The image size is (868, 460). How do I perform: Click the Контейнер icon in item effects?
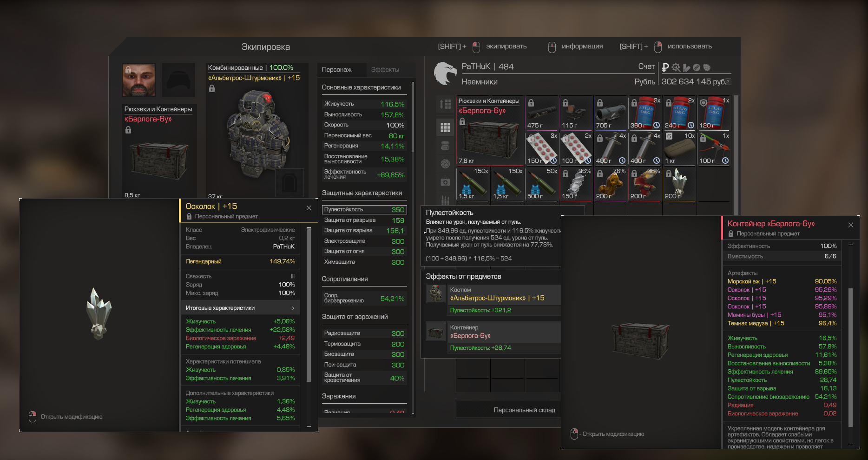tap(436, 332)
